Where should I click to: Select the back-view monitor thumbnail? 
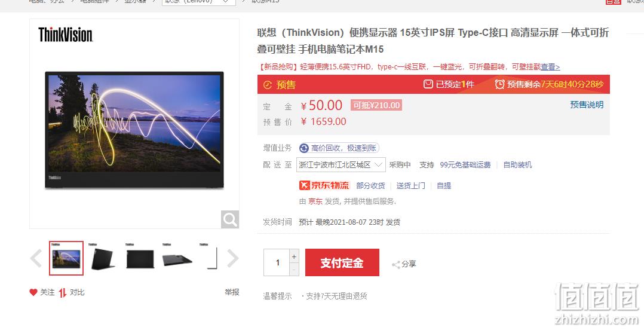[x=140, y=258]
